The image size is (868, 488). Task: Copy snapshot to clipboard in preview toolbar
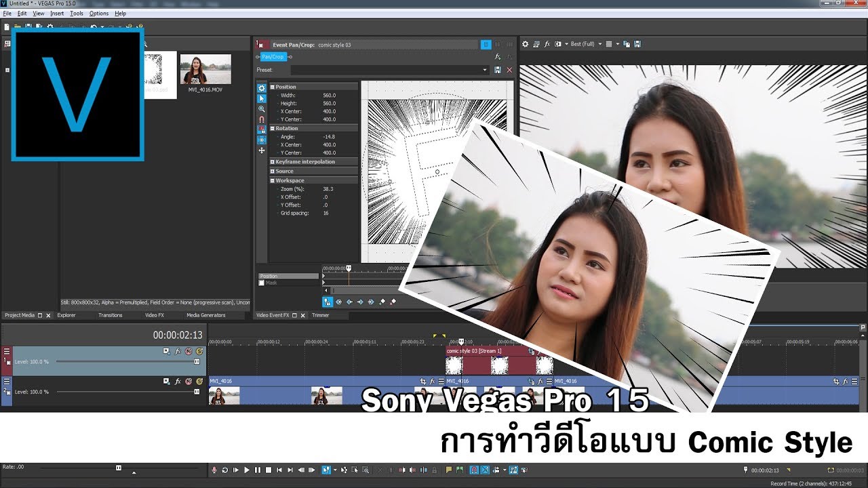627,44
